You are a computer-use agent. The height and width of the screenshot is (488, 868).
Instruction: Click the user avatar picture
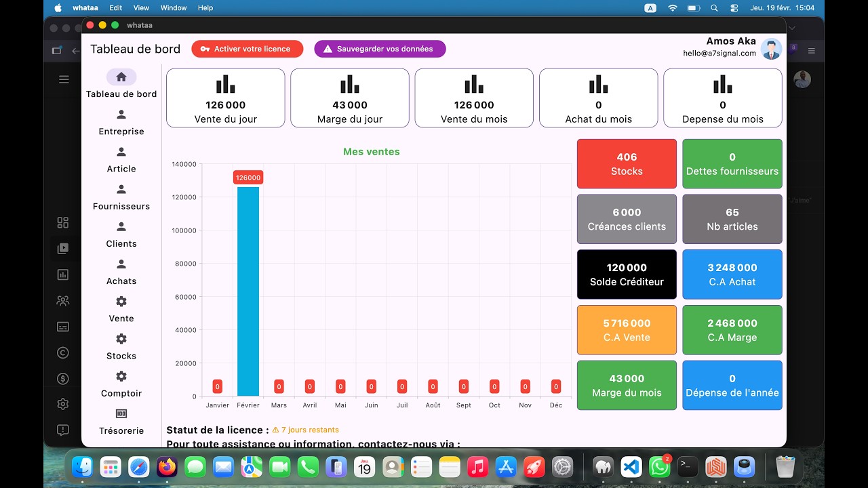click(x=771, y=49)
